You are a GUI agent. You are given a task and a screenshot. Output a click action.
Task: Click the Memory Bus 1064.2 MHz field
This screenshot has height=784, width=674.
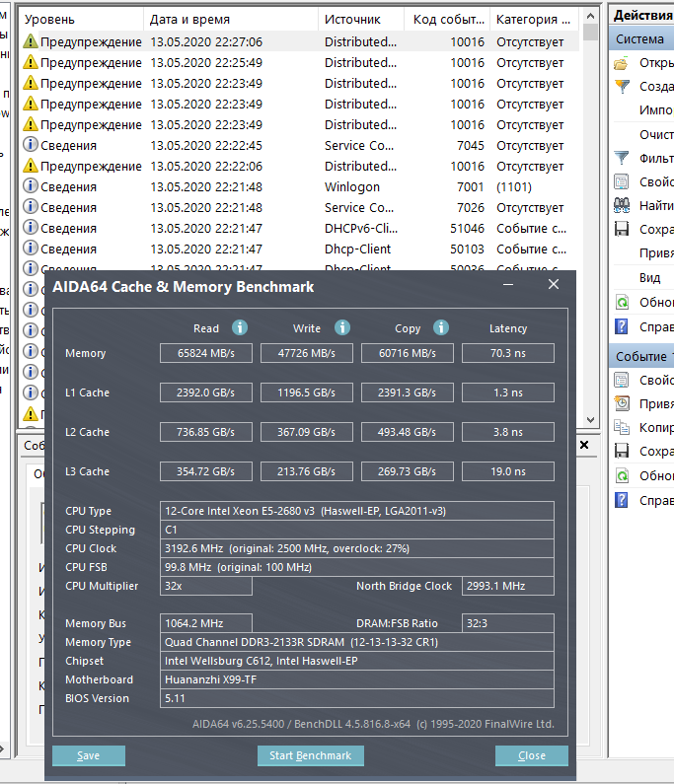pyautogui.click(x=206, y=623)
